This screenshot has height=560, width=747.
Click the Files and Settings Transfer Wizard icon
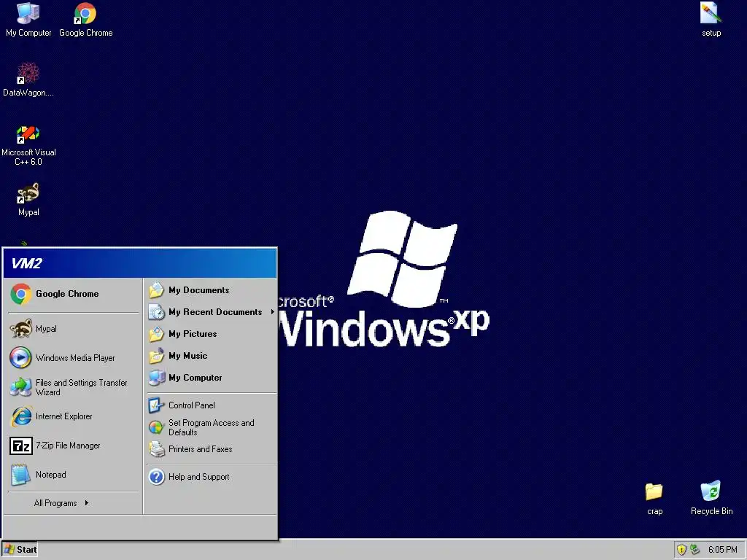coord(21,387)
